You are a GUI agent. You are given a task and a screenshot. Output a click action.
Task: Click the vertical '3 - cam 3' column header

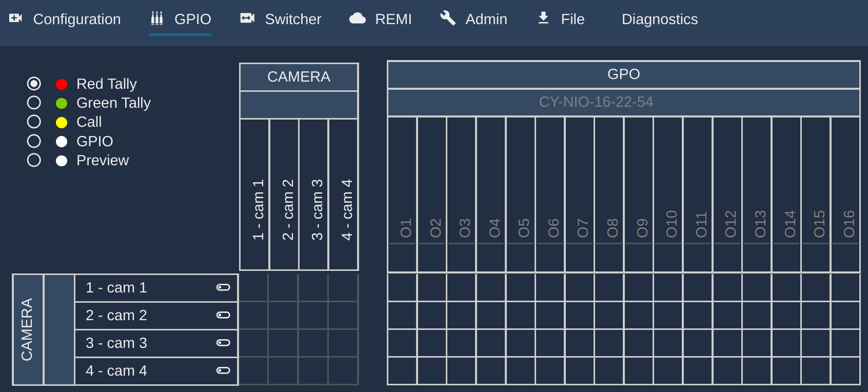(x=313, y=194)
